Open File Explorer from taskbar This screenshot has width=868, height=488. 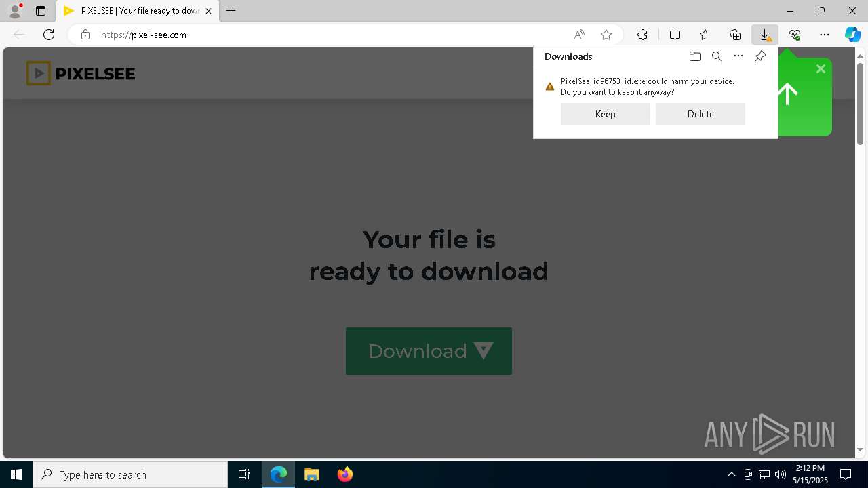click(311, 474)
